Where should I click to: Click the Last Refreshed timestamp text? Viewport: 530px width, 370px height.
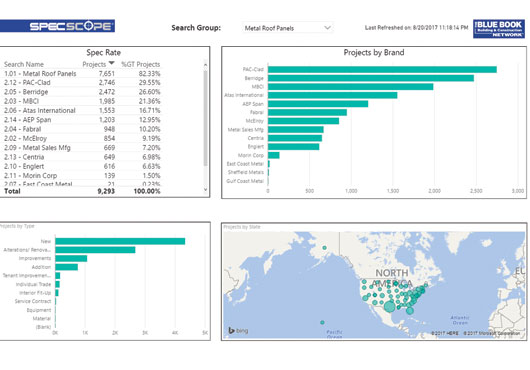click(416, 28)
